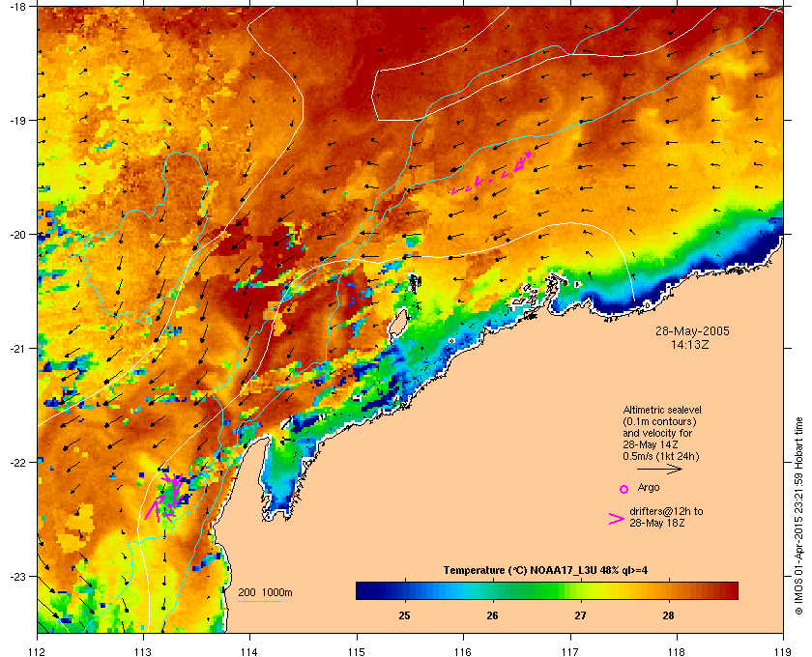Click the cyan 200 1000m isobath legend line
Image resolution: width=812 pixels, height=657 pixels.
260,602
